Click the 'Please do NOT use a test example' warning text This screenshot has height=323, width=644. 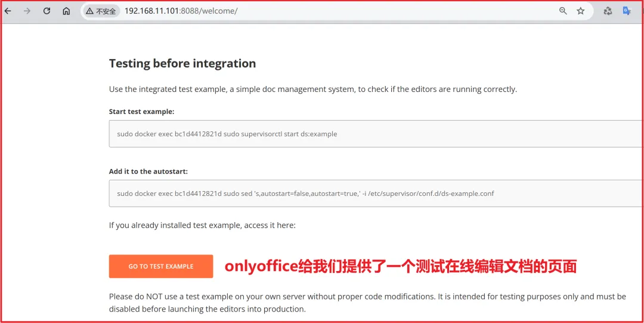point(367,303)
